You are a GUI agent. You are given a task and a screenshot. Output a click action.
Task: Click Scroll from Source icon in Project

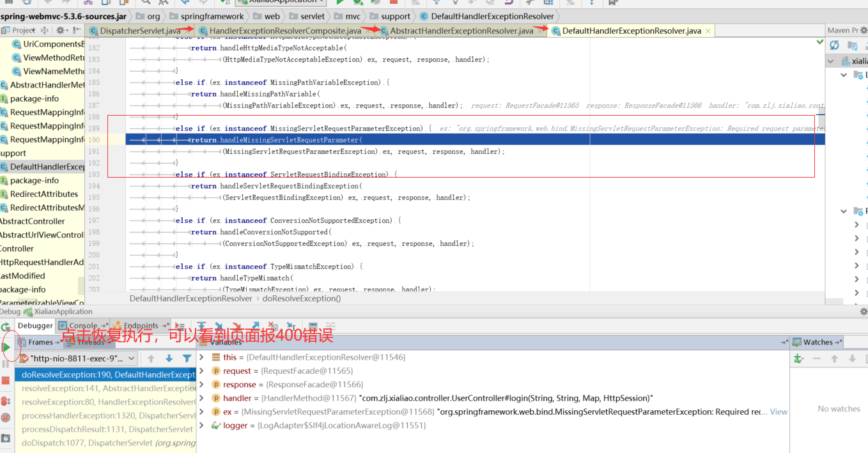(45, 30)
